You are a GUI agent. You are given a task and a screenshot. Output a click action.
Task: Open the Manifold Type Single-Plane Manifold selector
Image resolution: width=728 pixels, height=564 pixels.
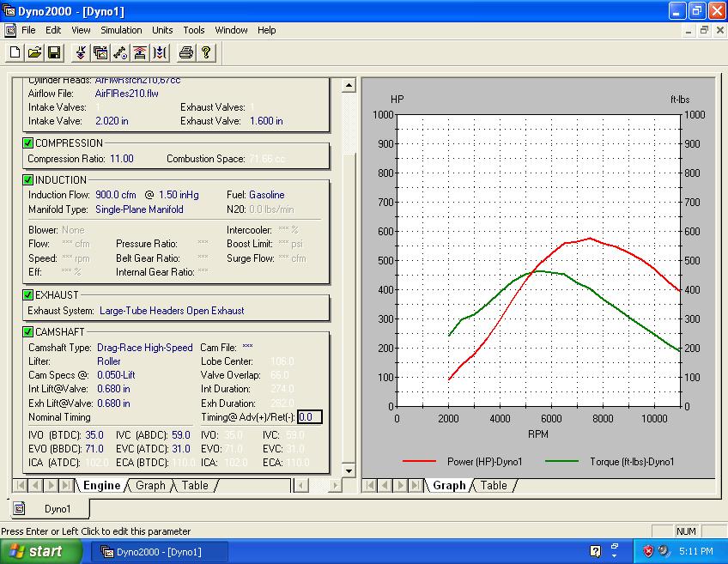(139, 209)
